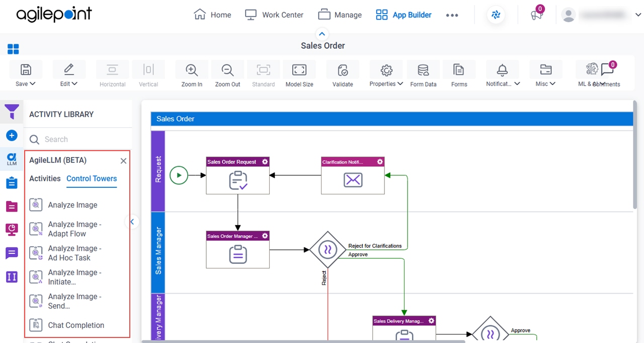The width and height of the screenshot is (644, 343).
Task: Open the user account dropdown arrow
Action: point(638,15)
